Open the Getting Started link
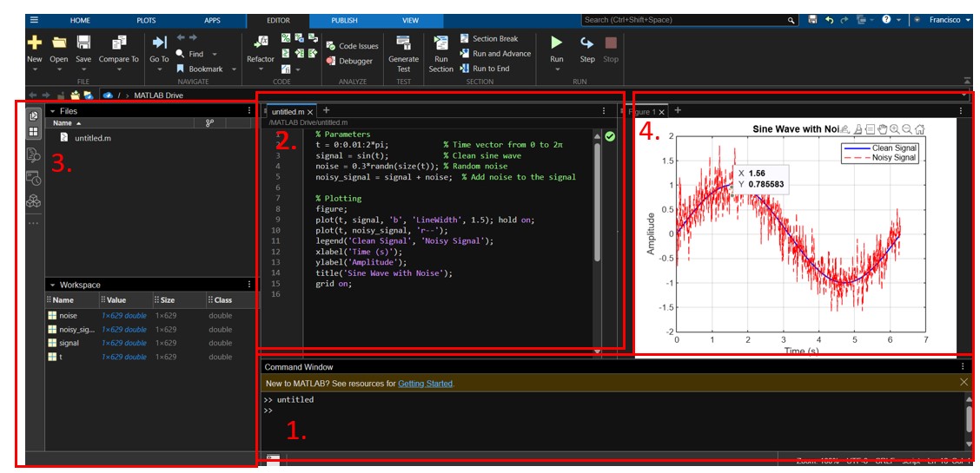 425,384
